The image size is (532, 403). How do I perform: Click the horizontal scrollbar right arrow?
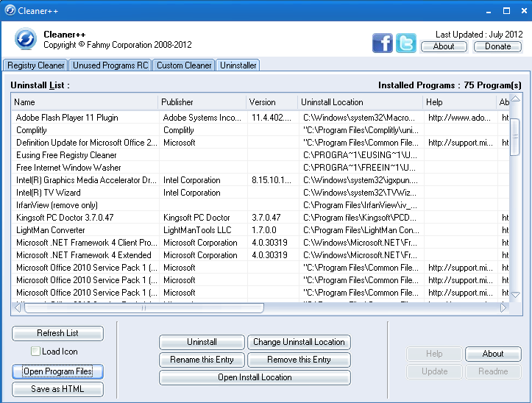pyautogui.click(x=503, y=308)
